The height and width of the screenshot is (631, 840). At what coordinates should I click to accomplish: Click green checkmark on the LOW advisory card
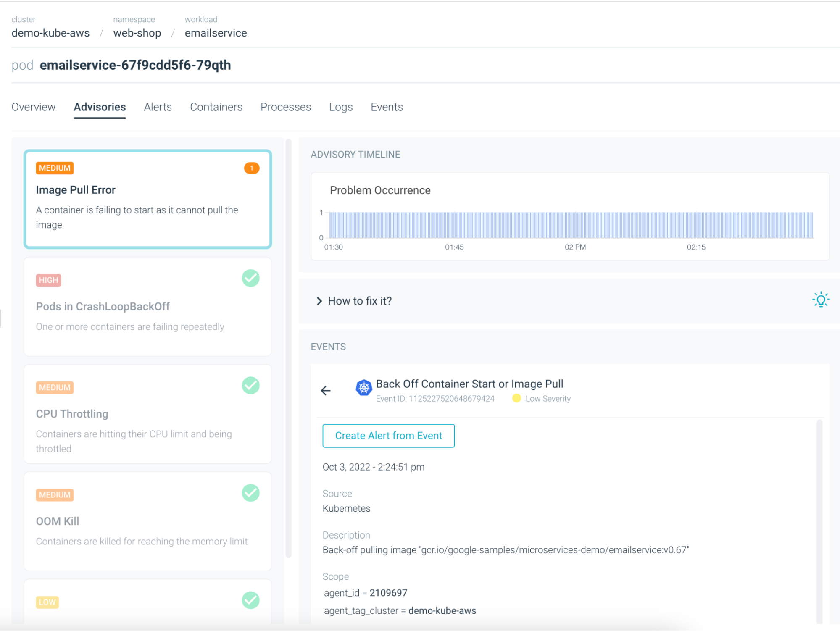pyautogui.click(x=250, y=600)
